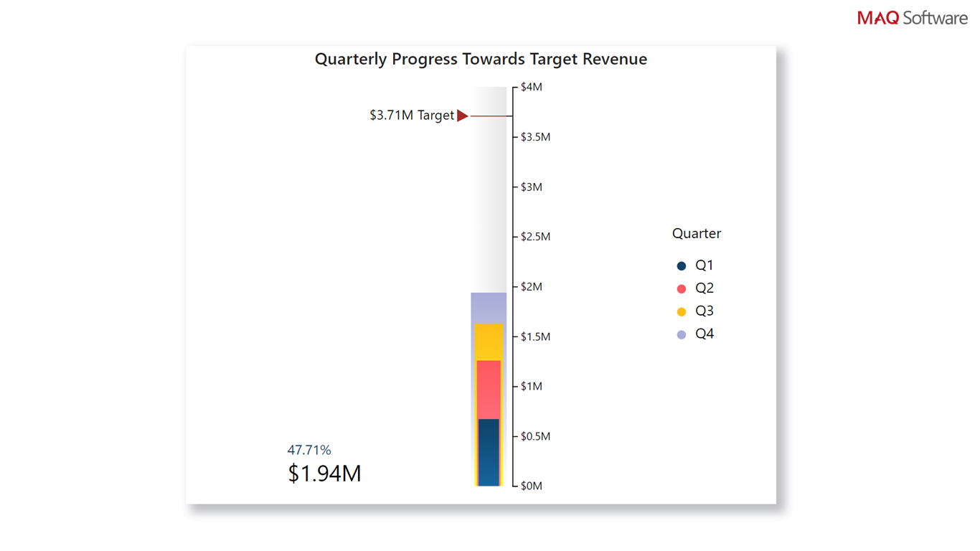The width and height of the screenshot is (980, 551).
Task: Click the $1M axis label
Action: (532, 387)
